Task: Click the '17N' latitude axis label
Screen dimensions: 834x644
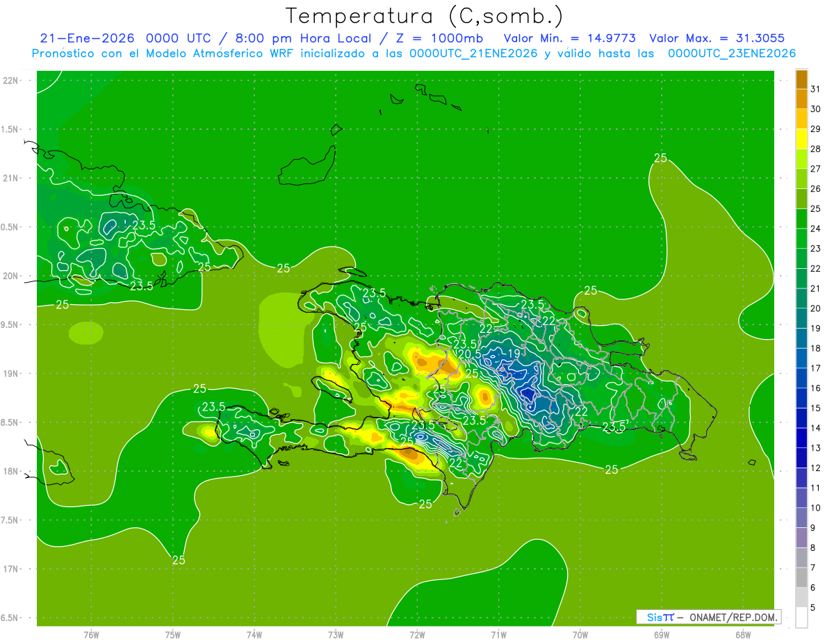Action: coord(10,569)
